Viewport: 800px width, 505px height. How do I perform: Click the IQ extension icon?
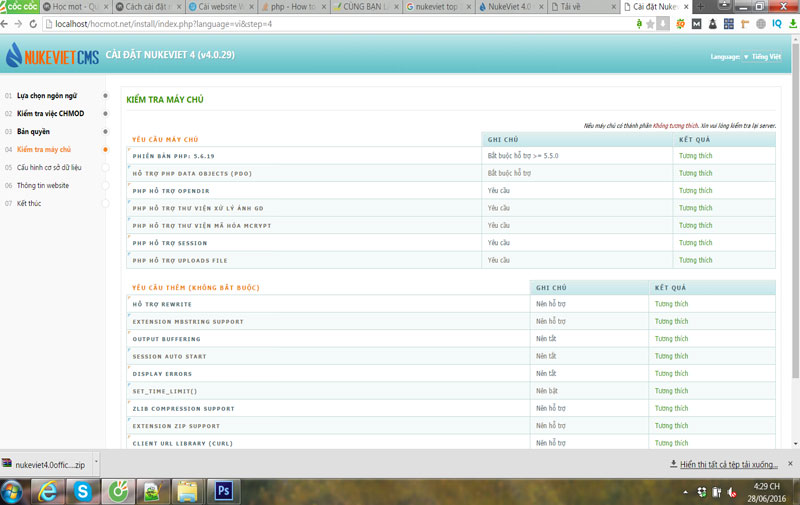(x=776, y=23)
